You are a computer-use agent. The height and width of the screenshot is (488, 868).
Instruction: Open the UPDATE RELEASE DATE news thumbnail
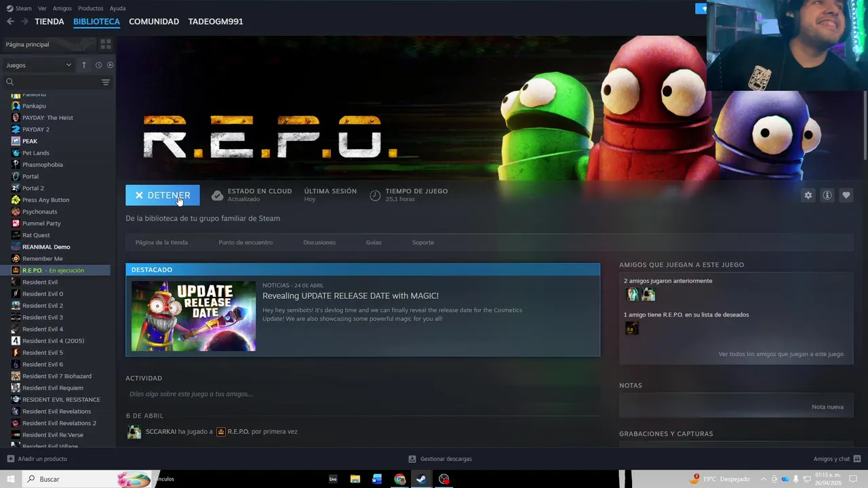click(193, 316)
